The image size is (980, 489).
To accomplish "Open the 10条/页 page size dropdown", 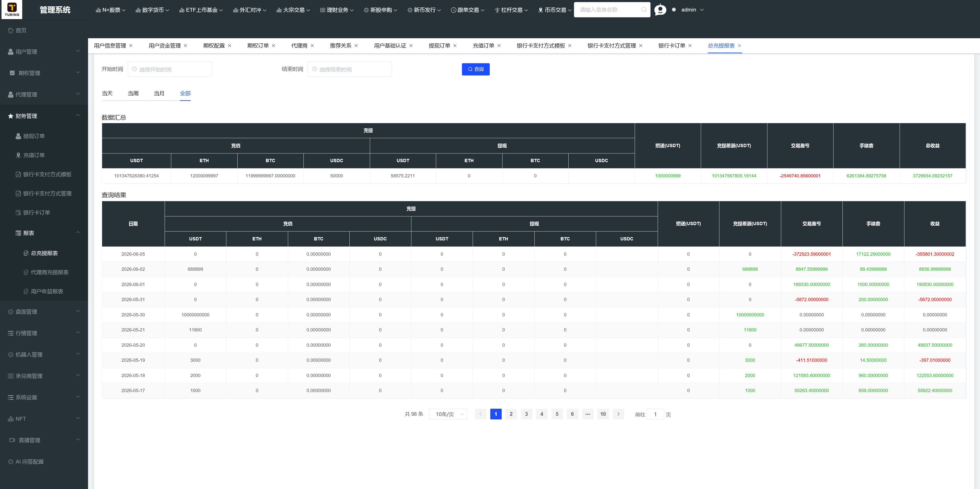I will click(x=448, y=414).
